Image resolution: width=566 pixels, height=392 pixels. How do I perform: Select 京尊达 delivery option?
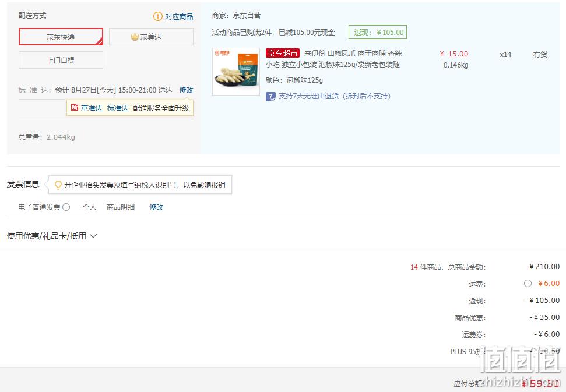(151, 37)
